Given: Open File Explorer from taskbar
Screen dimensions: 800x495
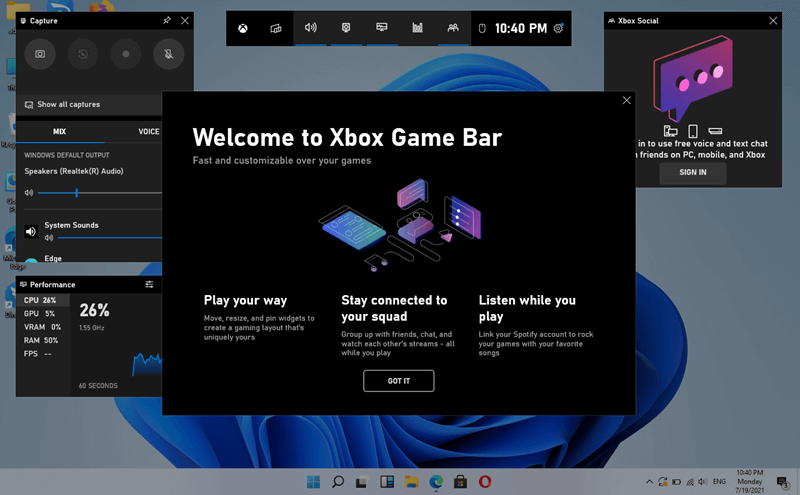Looking at the screenshot, I should click(411, 481).
